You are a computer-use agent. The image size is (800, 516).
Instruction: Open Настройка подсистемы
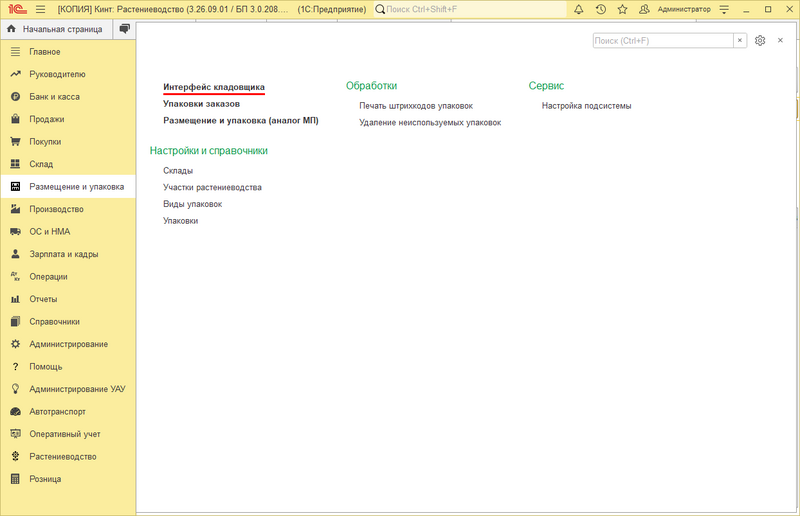[x=586, y=106]
